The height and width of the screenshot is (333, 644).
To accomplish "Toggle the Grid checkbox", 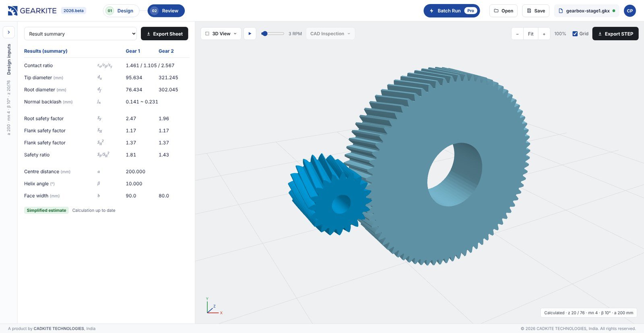I will (x=575, y=34).
